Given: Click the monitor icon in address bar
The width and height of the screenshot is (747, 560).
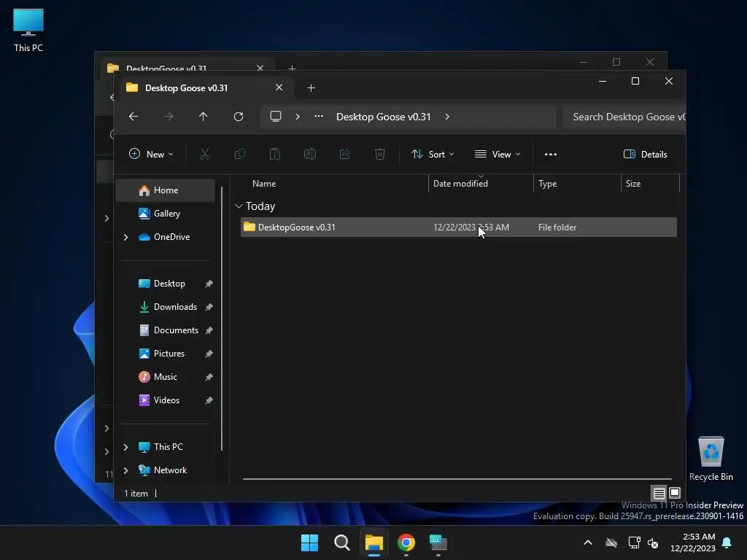Looking at the screenshot, I should coord(276,117).
